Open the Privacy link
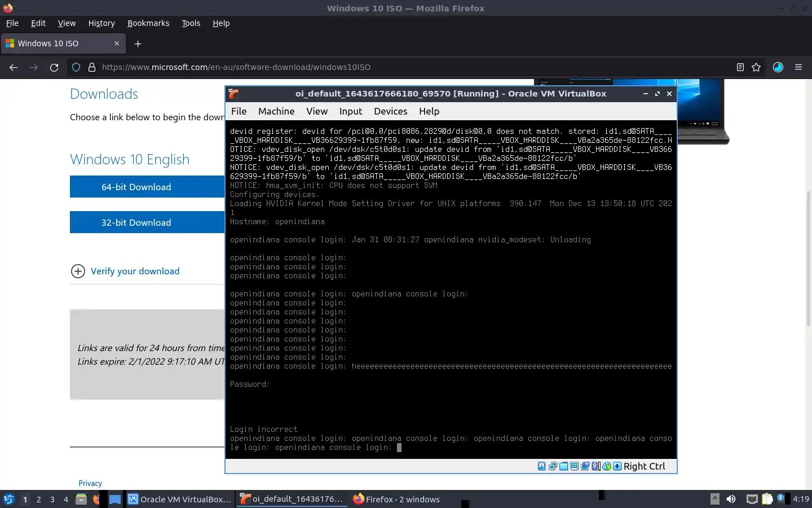This screenshot has width=812, height=508. click(x=90, y=483)
